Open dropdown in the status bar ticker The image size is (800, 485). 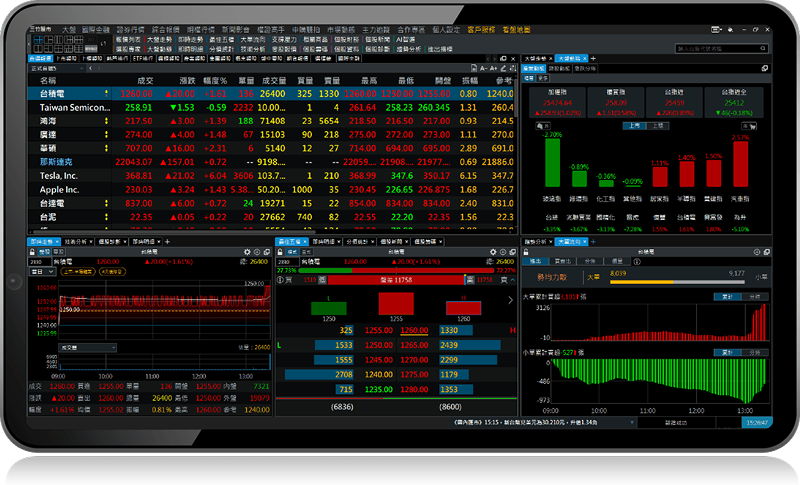coord(632,422)
